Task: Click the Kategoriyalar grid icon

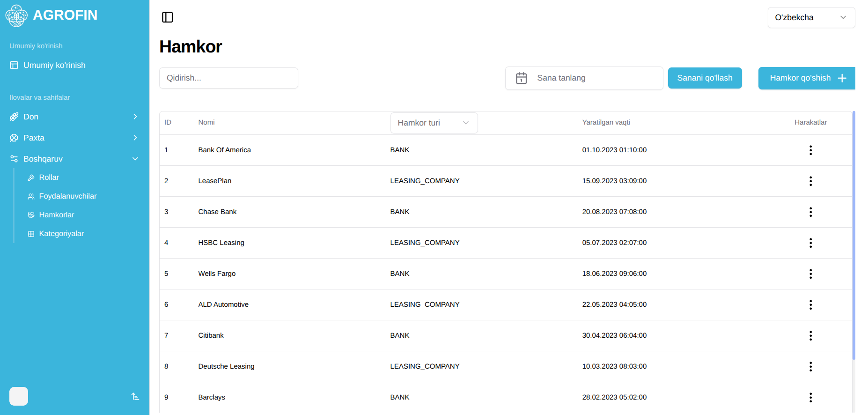Action: click(x=31, y=234)
